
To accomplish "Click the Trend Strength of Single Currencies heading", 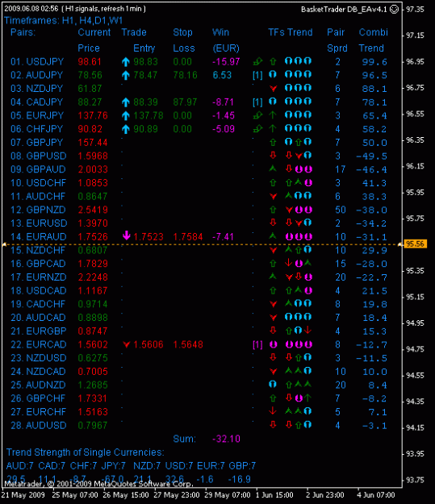I will pyautogui.click(x=86, y=452).
